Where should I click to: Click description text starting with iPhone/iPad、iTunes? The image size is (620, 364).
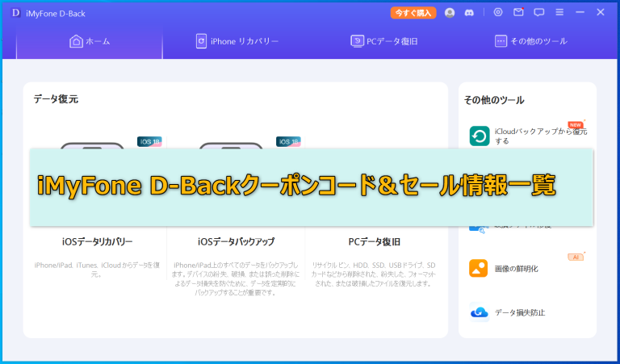tap(97, 270)
